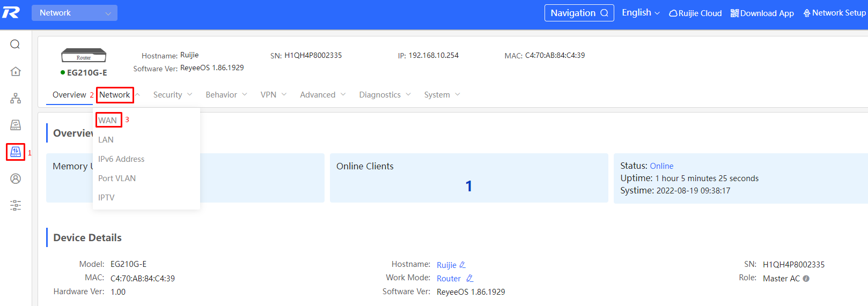Click the Online status link

click(x=661, y=166)
